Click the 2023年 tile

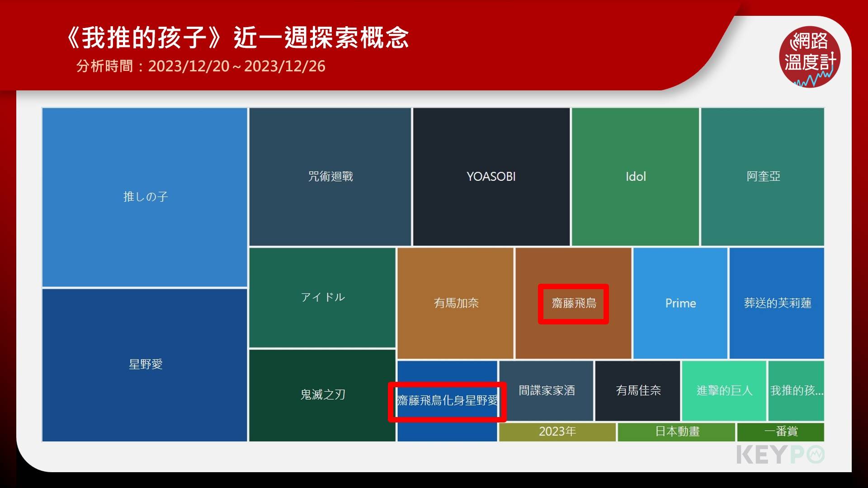[x=557, y=432]
